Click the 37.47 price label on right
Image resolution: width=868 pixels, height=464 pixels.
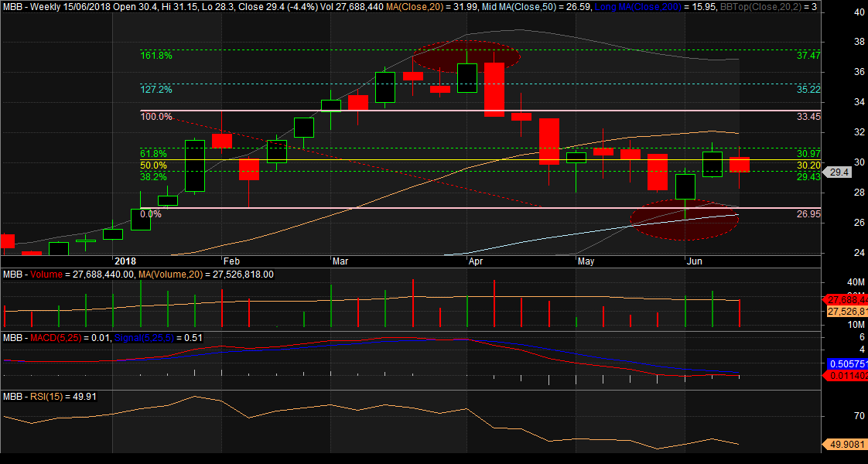(x=808, y=56)
